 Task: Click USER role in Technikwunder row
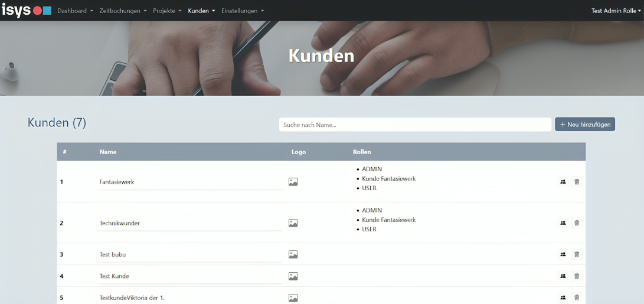369,229
